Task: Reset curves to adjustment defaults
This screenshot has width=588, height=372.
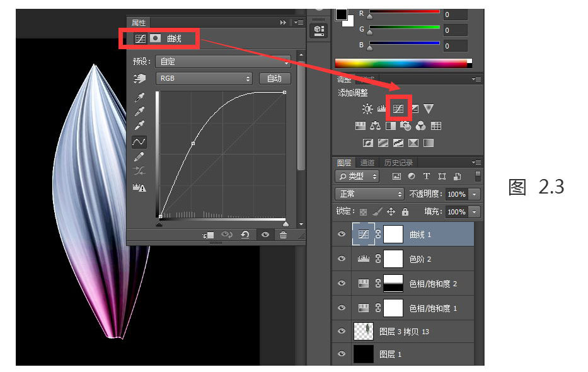Action: tap(245, 235)
